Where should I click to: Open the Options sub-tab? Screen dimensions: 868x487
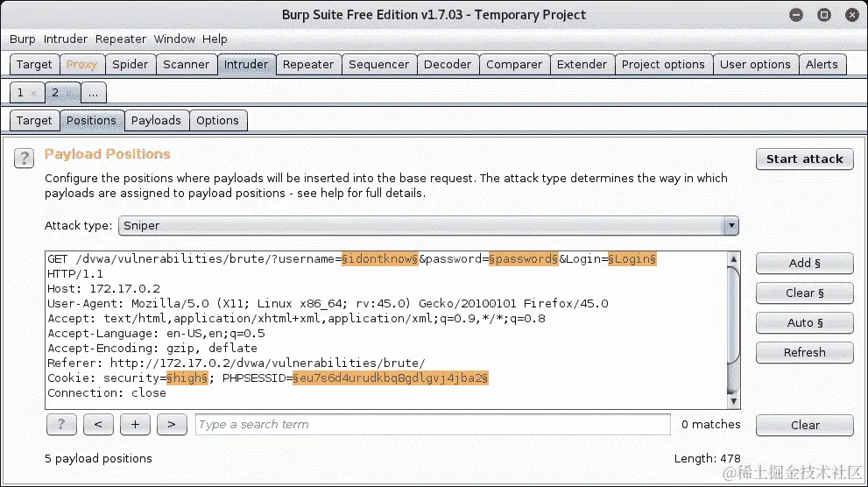[217, 121]
